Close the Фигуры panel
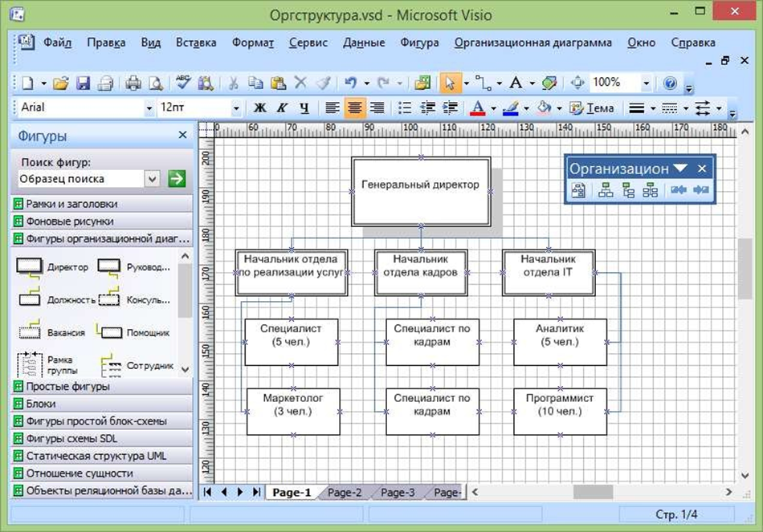The width and height of the screenshot is (763, 532). click(182, 135)
